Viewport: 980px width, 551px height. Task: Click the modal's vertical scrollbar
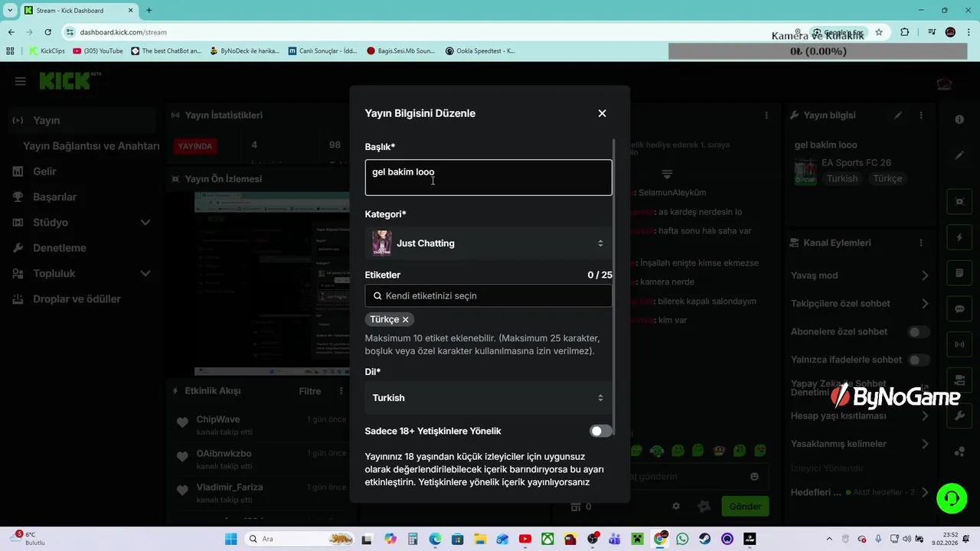coord(614,289)
